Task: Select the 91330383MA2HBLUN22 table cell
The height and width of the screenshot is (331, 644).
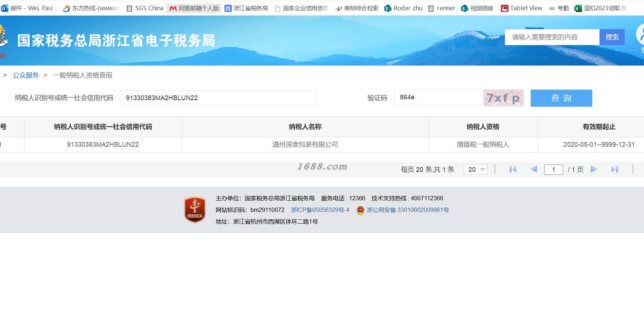Action: [103, 145]
